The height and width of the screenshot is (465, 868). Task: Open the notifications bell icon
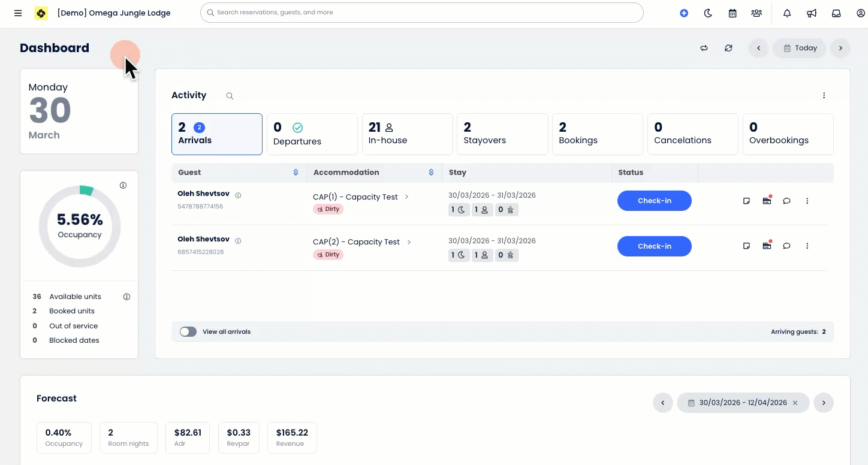click(786, 13)
